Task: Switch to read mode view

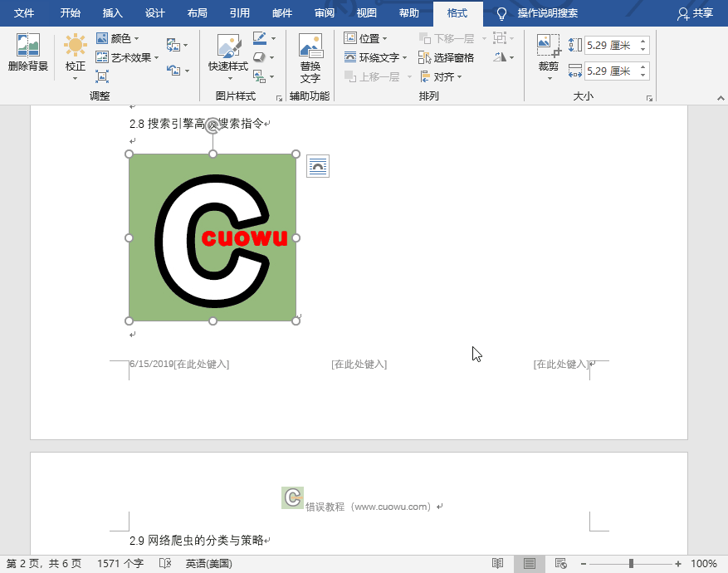Action: (498, 564)
